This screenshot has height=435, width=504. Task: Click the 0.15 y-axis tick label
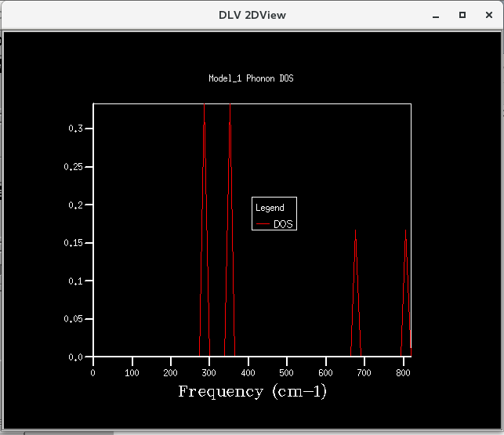[73, 243]
